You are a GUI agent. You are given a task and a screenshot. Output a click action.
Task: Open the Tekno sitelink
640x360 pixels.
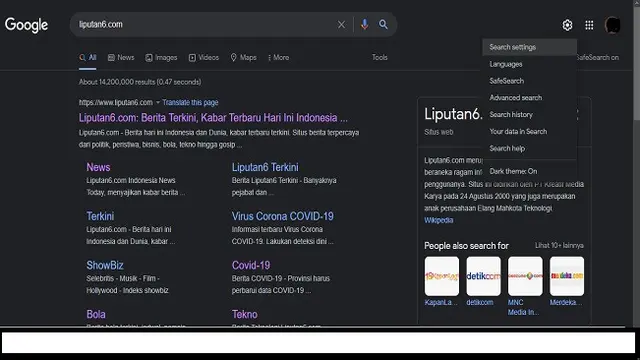244,314
